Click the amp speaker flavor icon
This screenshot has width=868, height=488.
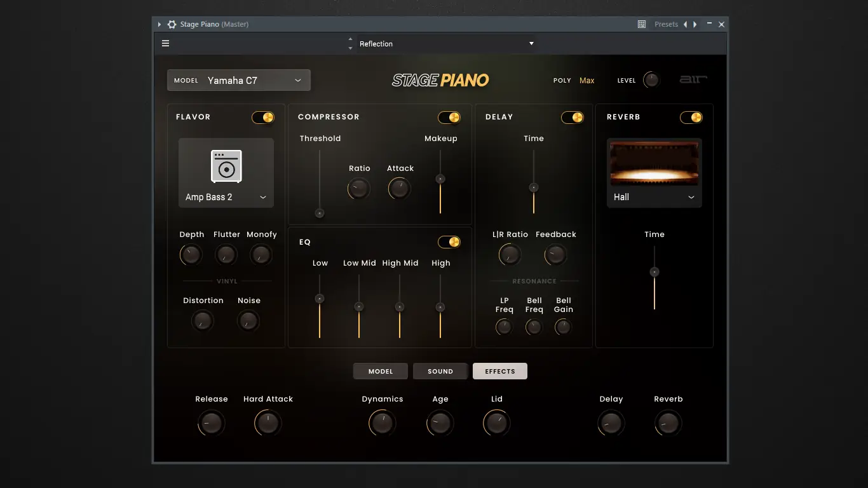226,166
